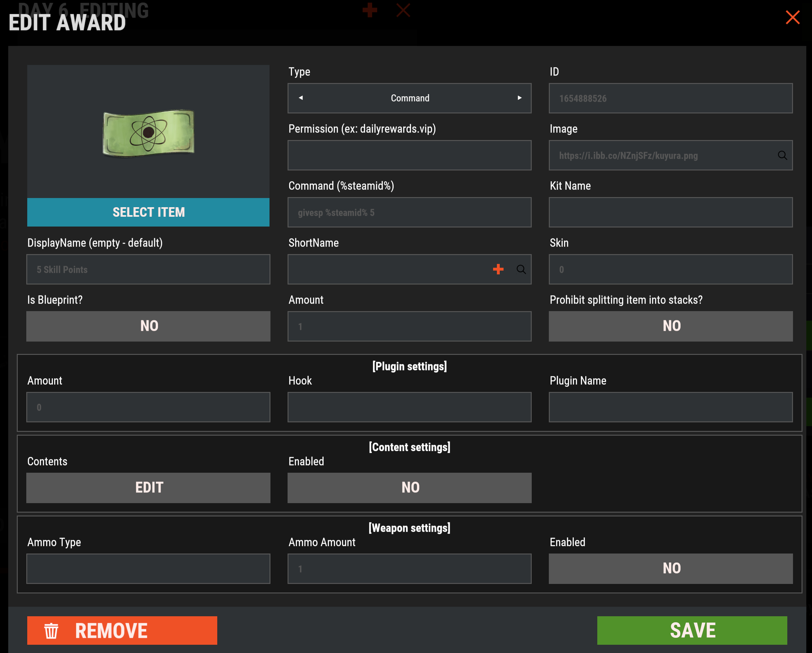This screenshot has height=653, width=812.
Task: Click the Command type selector value
Action: tap(410, 98)
